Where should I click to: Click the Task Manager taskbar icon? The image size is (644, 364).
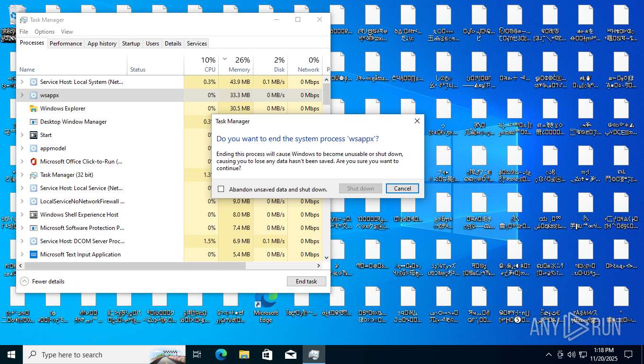tap(313, 355)
